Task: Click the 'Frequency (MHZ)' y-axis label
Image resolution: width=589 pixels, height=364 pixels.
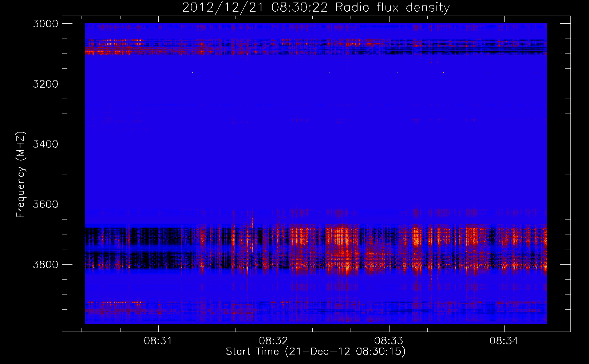Action: coord(21,175)
